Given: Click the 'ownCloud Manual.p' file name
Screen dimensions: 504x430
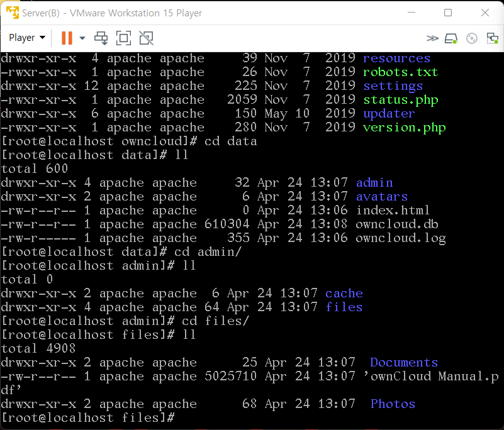Looking at the screenshot, I should pos(435,377).
